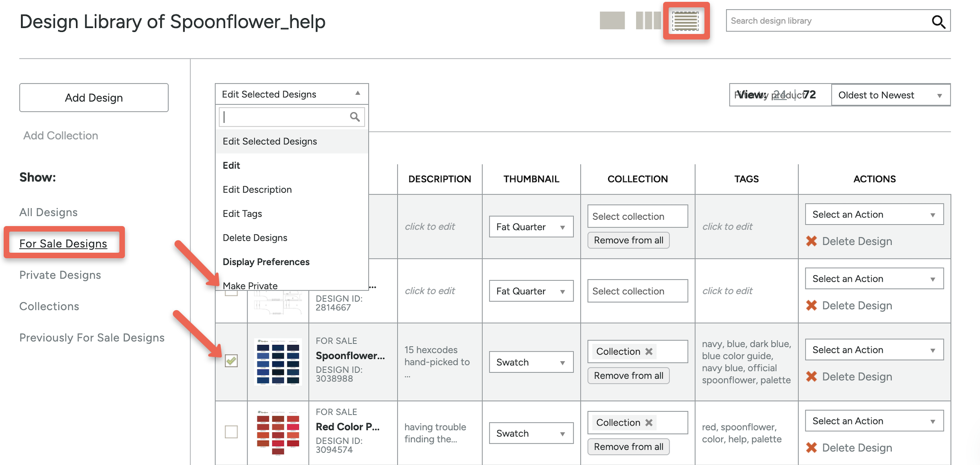Delete Design for Spoonflower palette row
This screenshot has width=980, height=465.
click(x=849, y=377)
